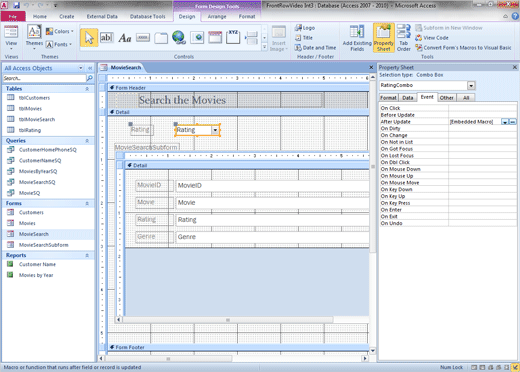
Task: Choose the Option Group (XYZ) control
Action: [233, 37]
